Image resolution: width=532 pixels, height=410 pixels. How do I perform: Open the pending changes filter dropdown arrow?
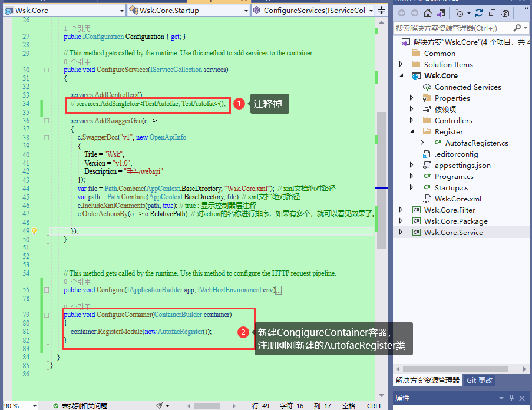pyautogui.click(x=469, y=13)
